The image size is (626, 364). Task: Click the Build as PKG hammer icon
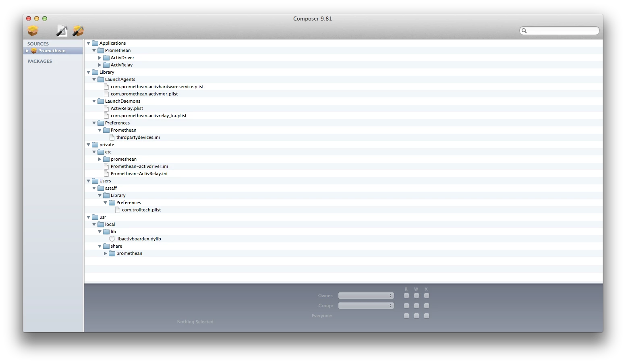coord(62,31)
